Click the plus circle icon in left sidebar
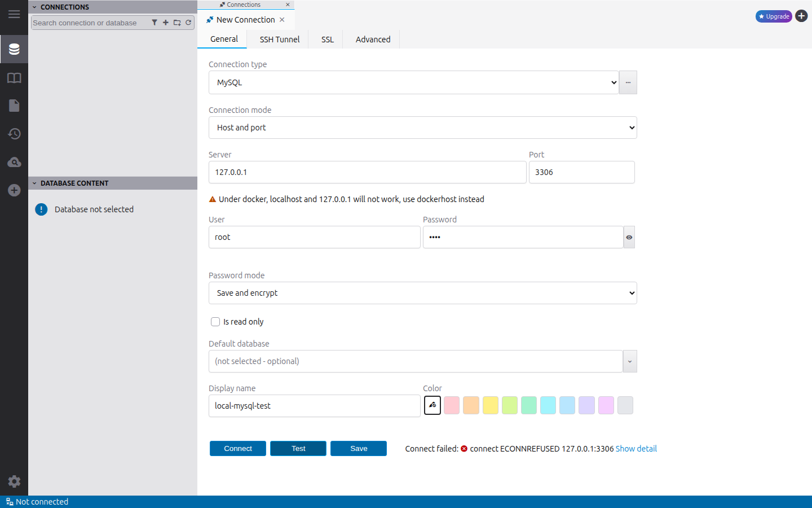Image resolution: width=812 pixels, height=508 pixels. tap(14, 190)
